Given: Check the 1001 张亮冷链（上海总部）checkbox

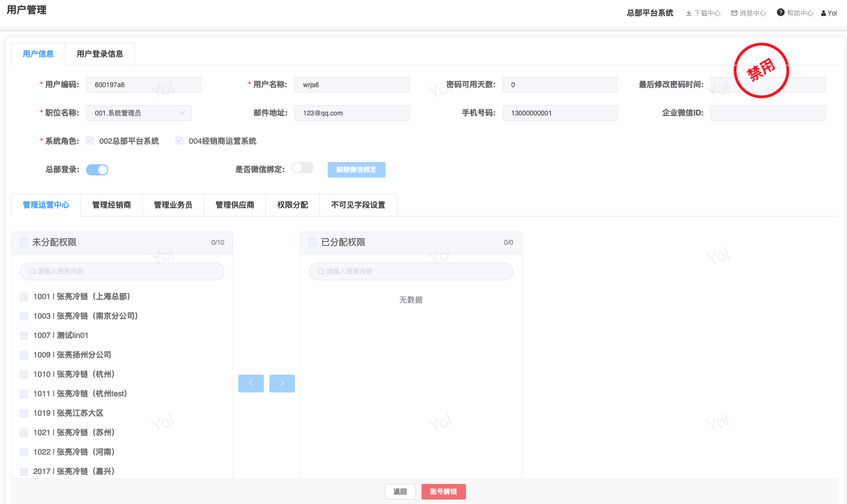Looking at the screenshot, I should pos(24,297).
